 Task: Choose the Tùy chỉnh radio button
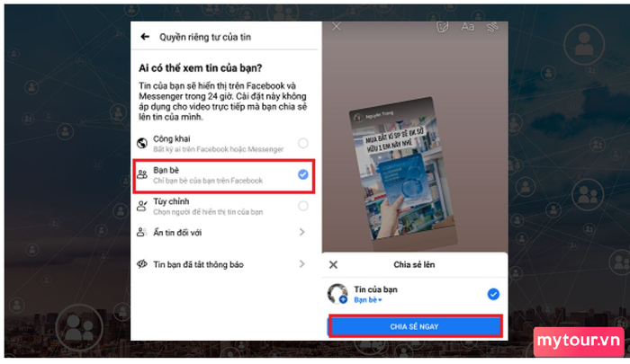pyautogui.click(x=303, y=206)
